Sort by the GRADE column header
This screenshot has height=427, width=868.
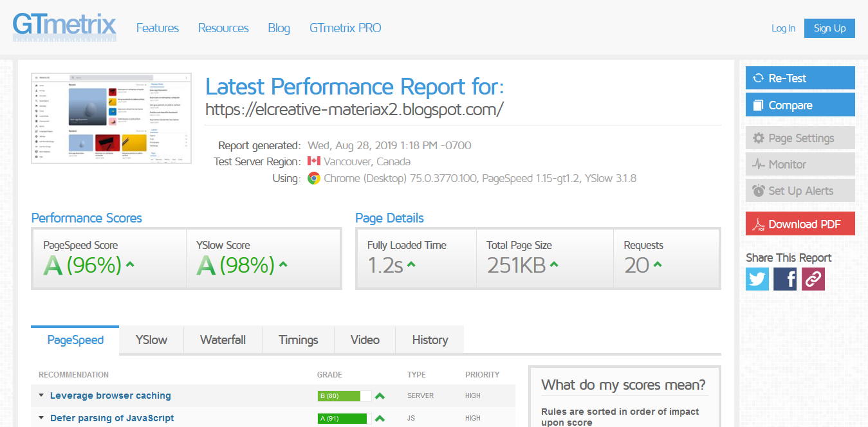[x=329, y=374]
